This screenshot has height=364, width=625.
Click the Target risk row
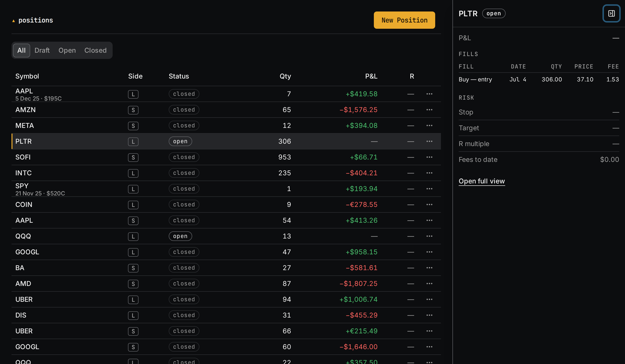[539, 128]
